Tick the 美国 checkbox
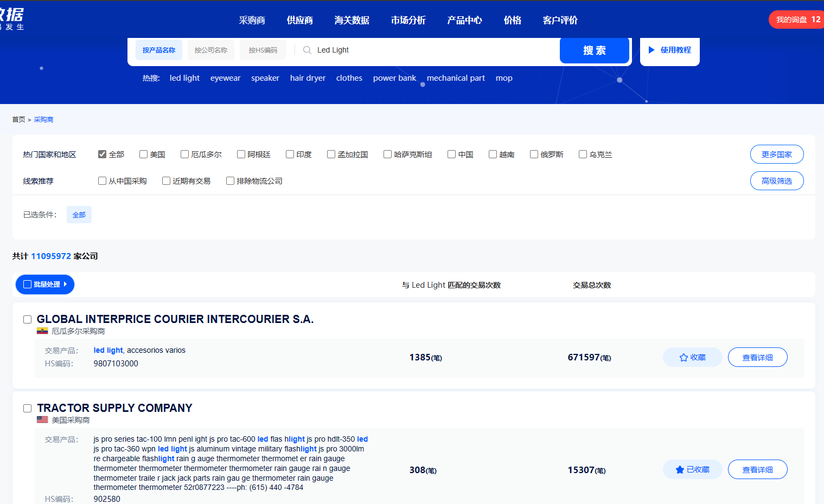Image resolution: width=824 pixels, height=504 pixels. click(143, 154)
